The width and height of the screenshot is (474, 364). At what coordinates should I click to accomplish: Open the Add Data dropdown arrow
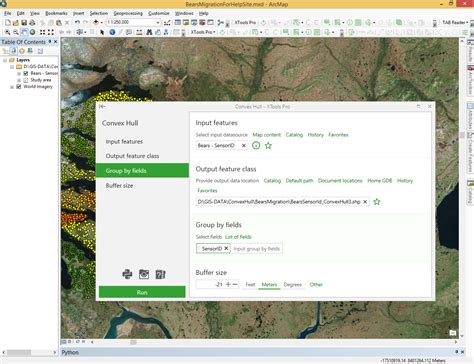coord(101,22)
